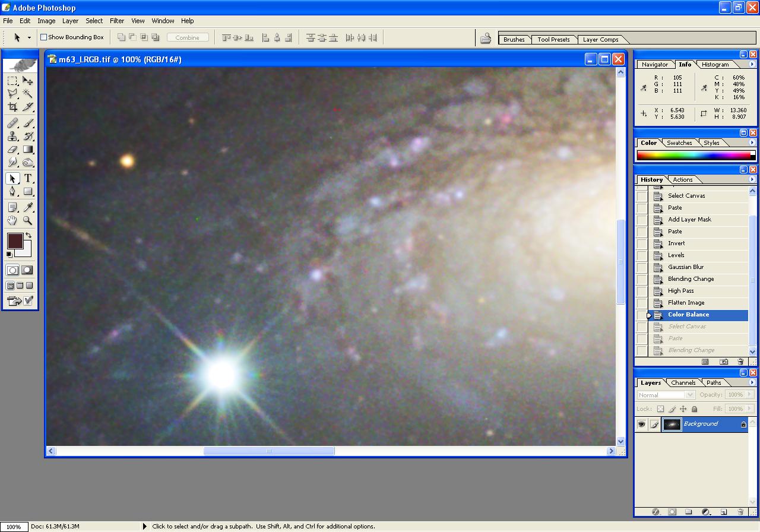The width and height of the screenshot is (760, 532).
Task: Hide the Background layer with eye icon
Action: pos(641,424)
